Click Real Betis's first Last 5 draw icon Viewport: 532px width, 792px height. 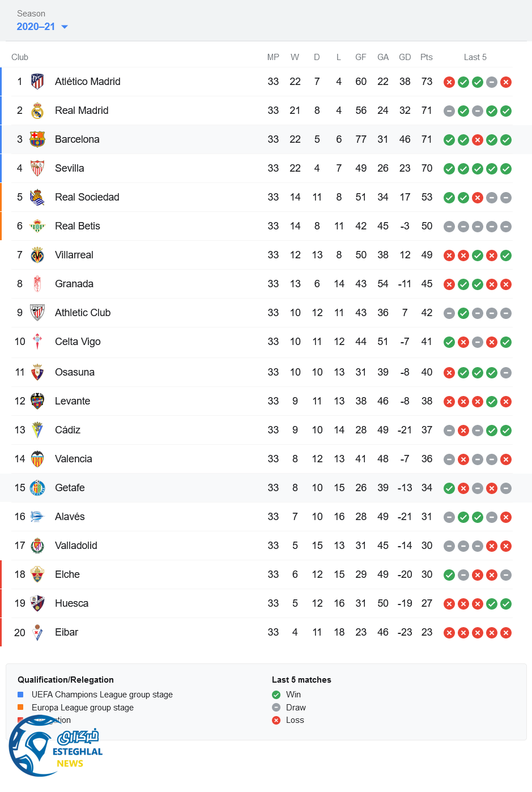click(x=449, y=227)
